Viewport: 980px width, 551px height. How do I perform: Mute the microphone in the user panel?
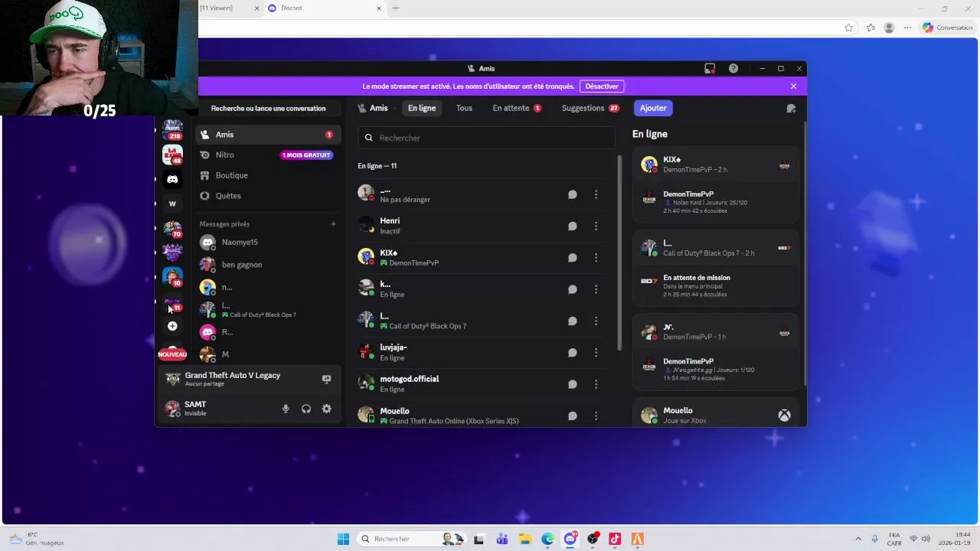(x=286, y=409)
